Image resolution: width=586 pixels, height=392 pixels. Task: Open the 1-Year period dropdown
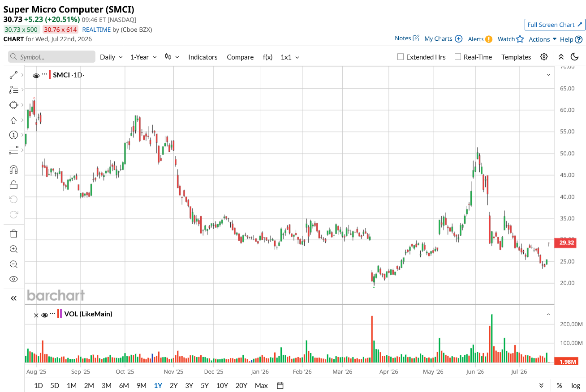coord(143,57)
